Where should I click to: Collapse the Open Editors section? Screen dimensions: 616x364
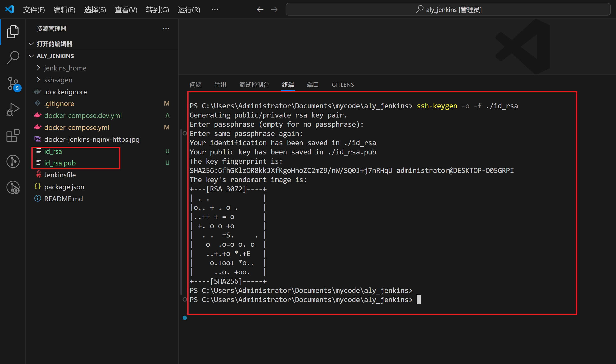tap(31, 44)
